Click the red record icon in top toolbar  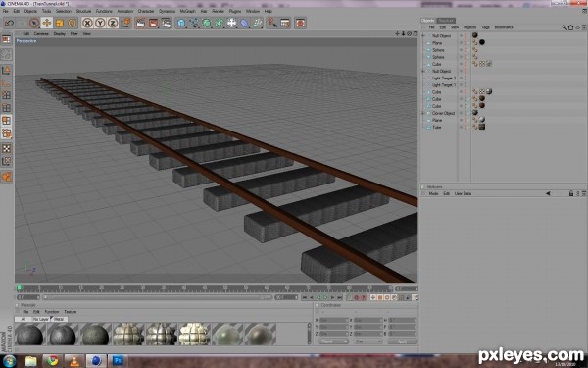click(300, 23)
